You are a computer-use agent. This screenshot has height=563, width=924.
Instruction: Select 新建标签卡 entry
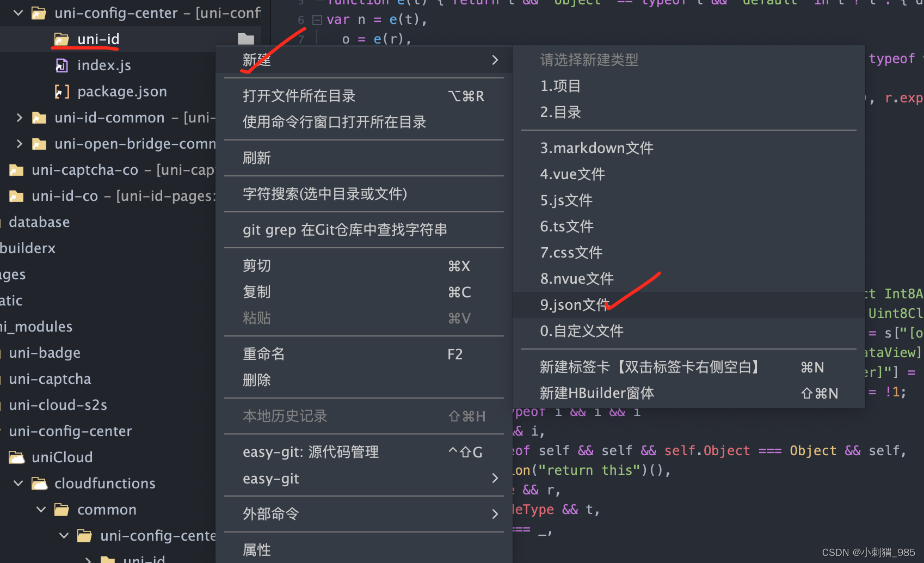(689, 367)
